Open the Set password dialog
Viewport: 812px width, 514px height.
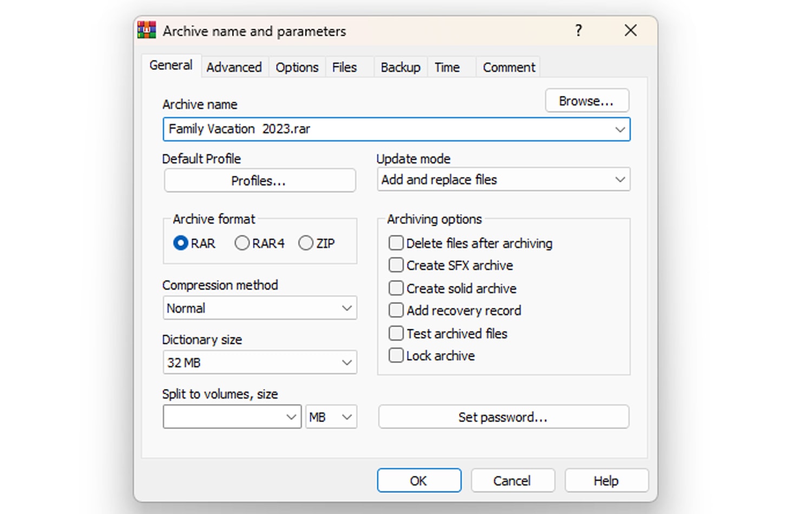[x=503, y=417]
